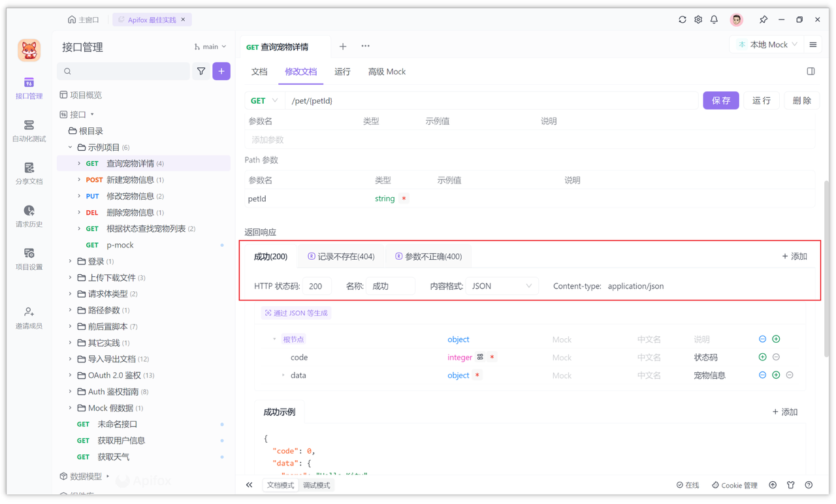Collapse the 示例项目 folder
The height and width of the screenshot is (504, 836).
click(x=71, y=148)
